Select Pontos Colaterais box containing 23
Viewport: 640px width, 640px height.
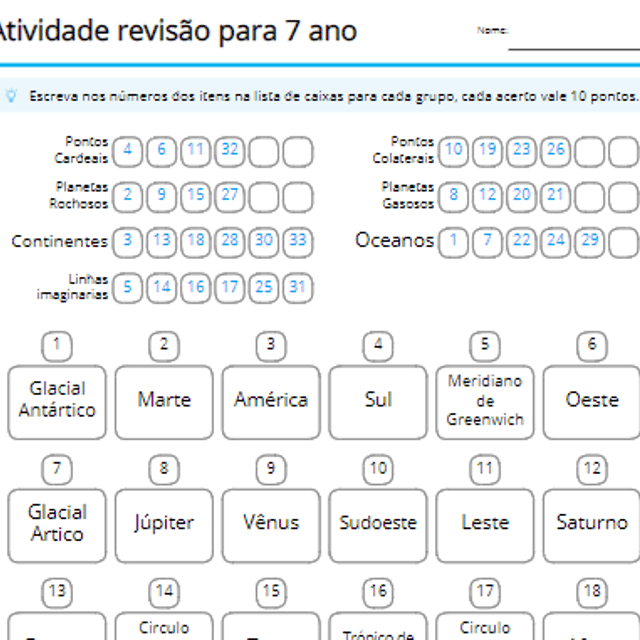coord(522,152)
